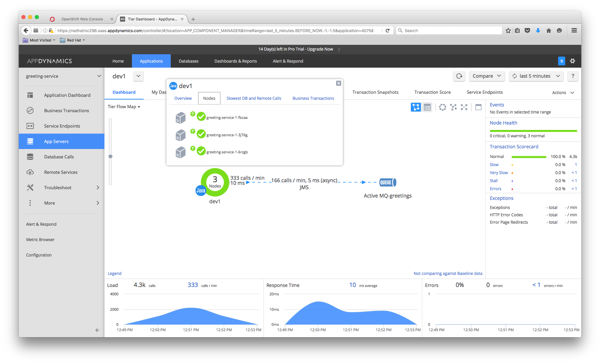Click the More three-dots icon
This screenshot has height=364, width=600.
click(30, 203)
